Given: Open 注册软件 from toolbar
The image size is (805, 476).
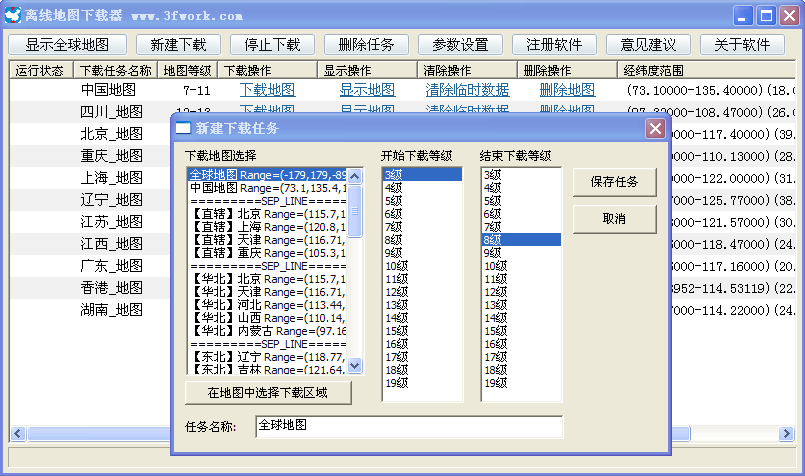Looking at the screenshot, I should coord(555,45).
